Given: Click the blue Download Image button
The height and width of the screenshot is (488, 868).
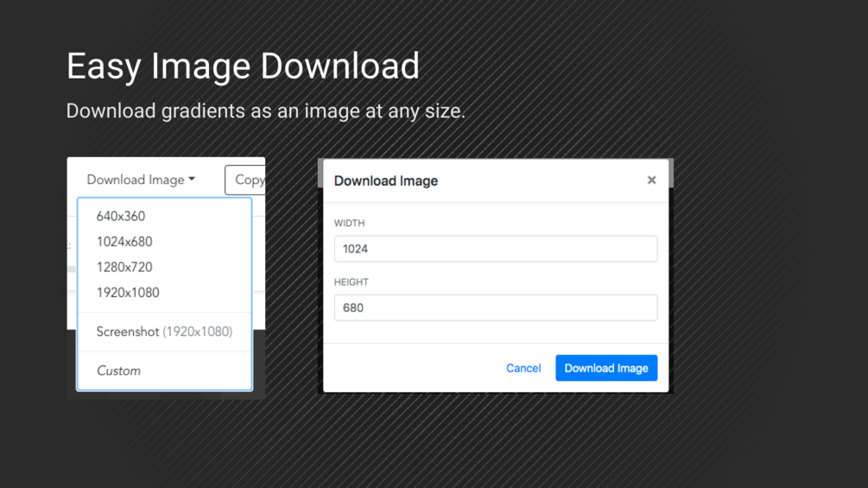Looking at the screenshot, I should pyautogui.click(x=606, y=368).
